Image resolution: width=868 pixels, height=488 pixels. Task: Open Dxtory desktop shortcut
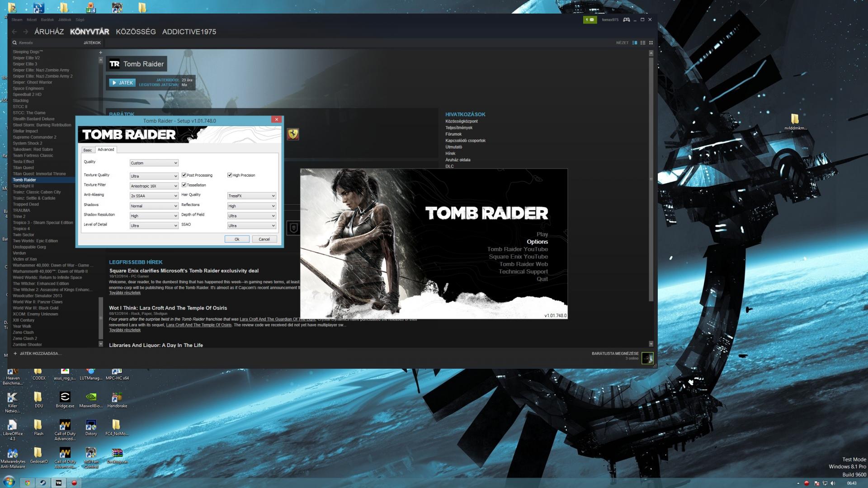(91, 427)
